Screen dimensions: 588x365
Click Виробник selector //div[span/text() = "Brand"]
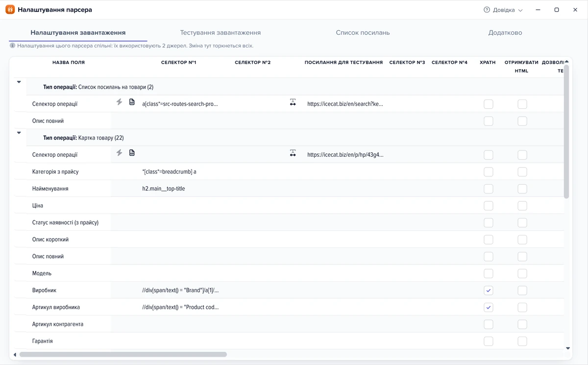181,291
